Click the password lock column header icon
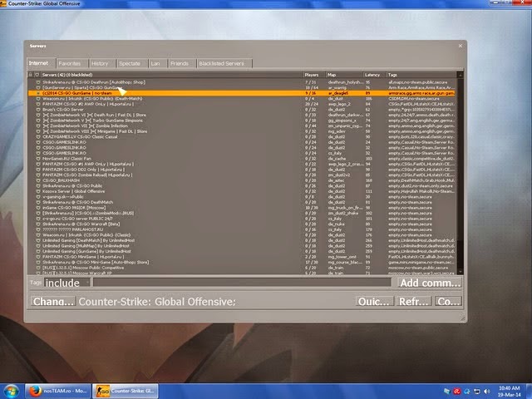Screen dimensions: 532x399 tap(31, 75)
